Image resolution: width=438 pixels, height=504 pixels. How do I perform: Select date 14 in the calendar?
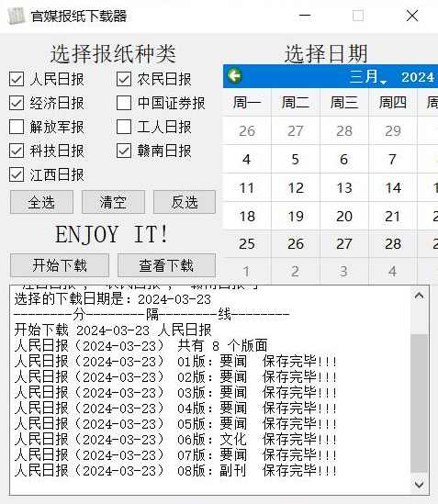click(393, 187)
